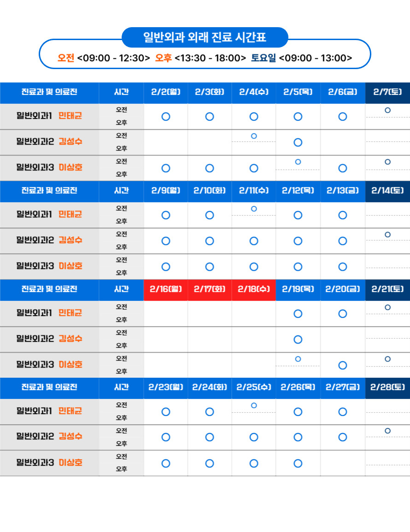Click the 일반외과 외래 진료 시간표 title banner
The width and height of the screenshot is (410, 532).
pos(205,37)
